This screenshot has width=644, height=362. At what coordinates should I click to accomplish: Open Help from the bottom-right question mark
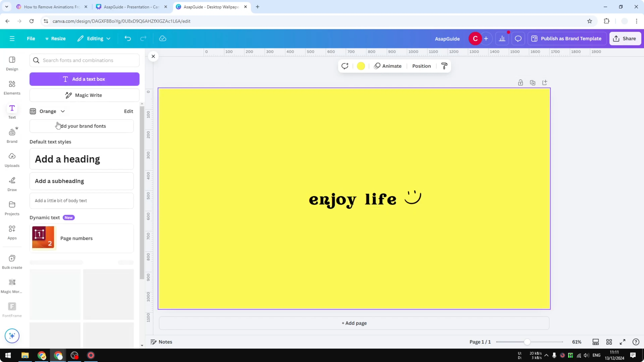[636, 342]
